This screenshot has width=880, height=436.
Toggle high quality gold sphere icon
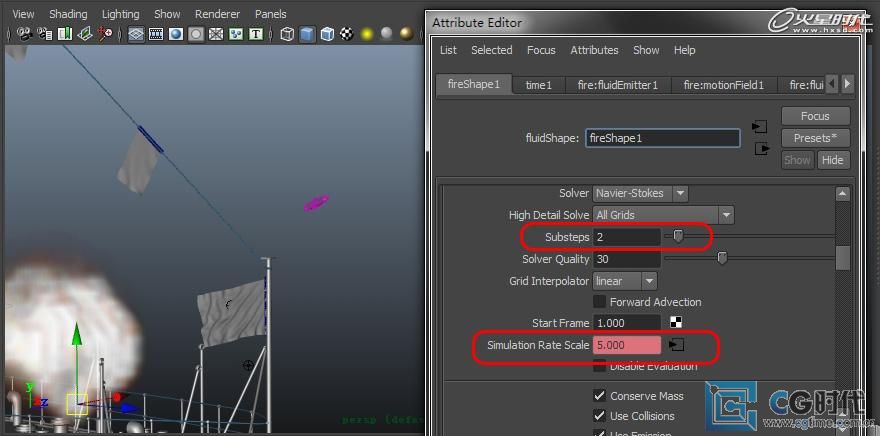click(x=407, y=34)
